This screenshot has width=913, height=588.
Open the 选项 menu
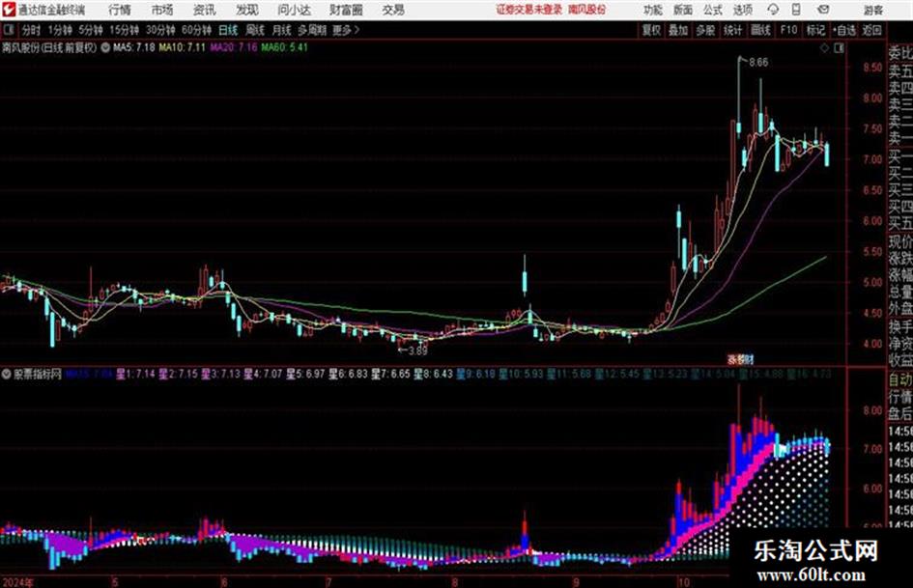pyautogui.click(x=742, y=10)
